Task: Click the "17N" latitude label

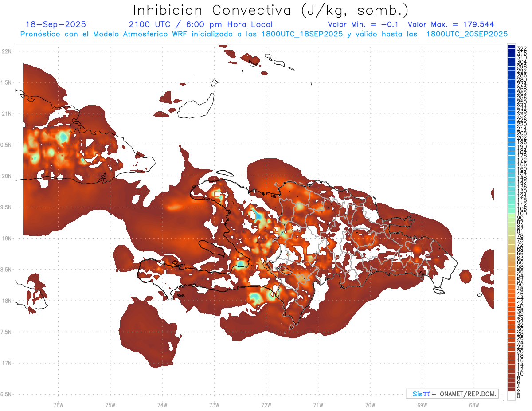Action: 7,363
